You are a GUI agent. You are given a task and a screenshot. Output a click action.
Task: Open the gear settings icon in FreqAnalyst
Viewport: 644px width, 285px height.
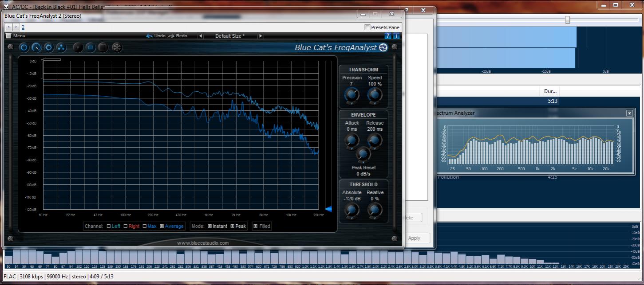(49, 47)
